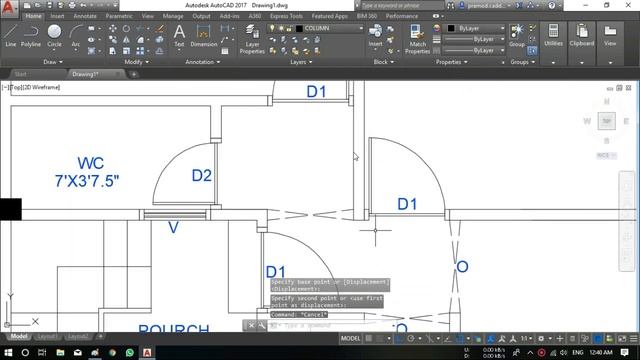Open the Insert block tool
Viewport: 640px width, 360px height.
375,35
